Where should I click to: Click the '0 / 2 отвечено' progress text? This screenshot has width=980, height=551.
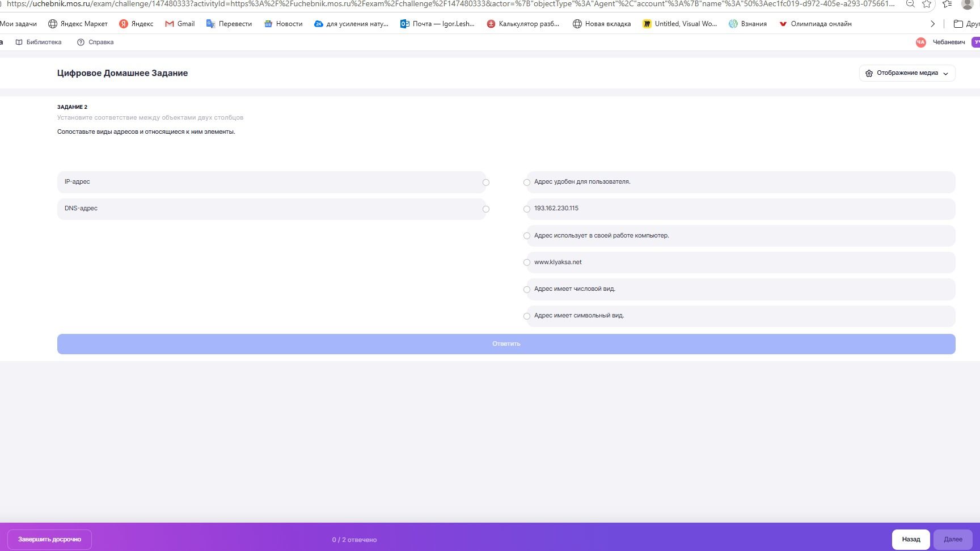coord(354,540)
